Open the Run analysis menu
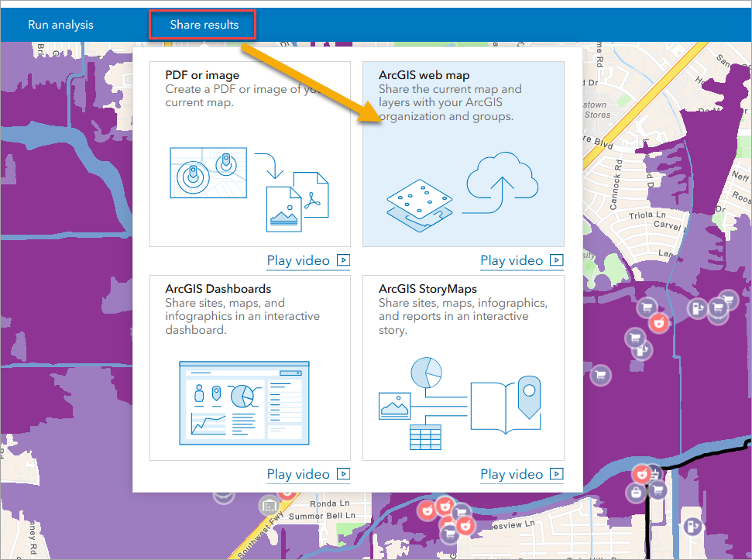The width and height of the screenshot is (752, 560). point(60,24)
